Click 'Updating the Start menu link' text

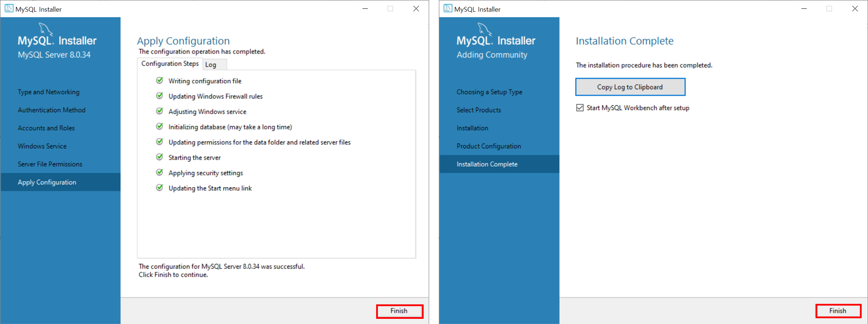point(210,188)
